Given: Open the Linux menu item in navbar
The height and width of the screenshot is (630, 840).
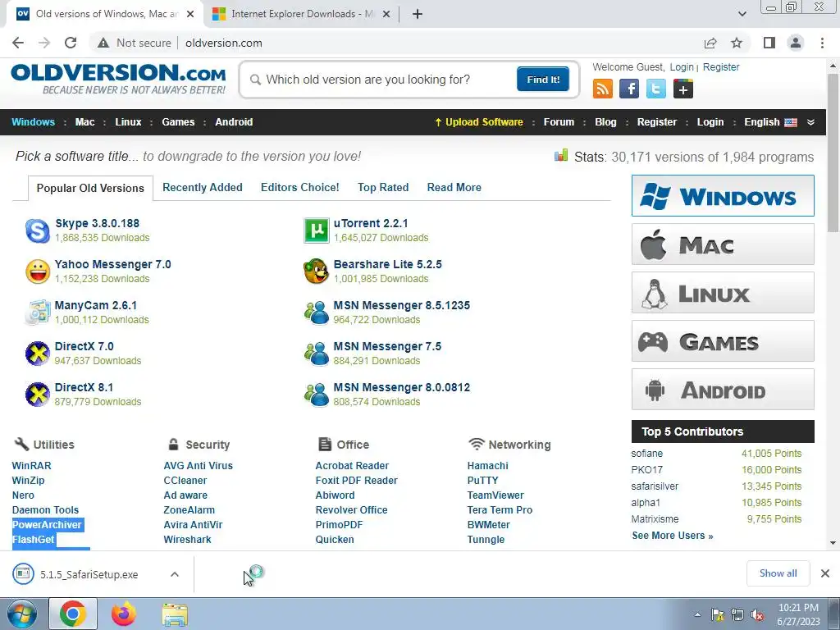Looking at the screenshot, I should click(129, 122).
